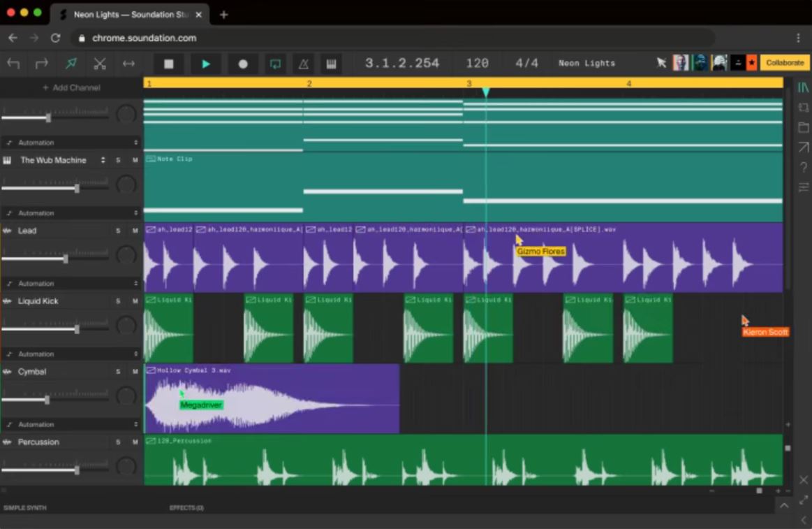Enable the metronome
Screen dimensions: 812x529
pos(304,63)
